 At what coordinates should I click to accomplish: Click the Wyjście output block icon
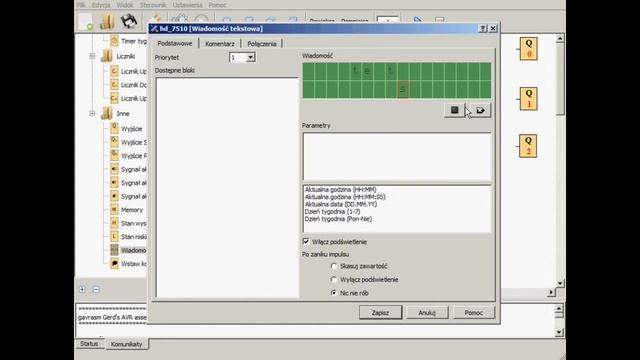coord(114,128)
